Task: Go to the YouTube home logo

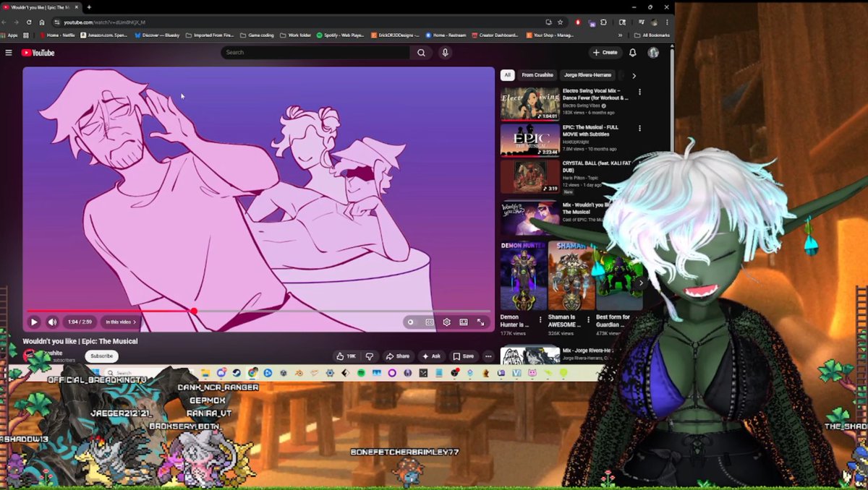Action: pyautogui.click(x=38, y=53)
